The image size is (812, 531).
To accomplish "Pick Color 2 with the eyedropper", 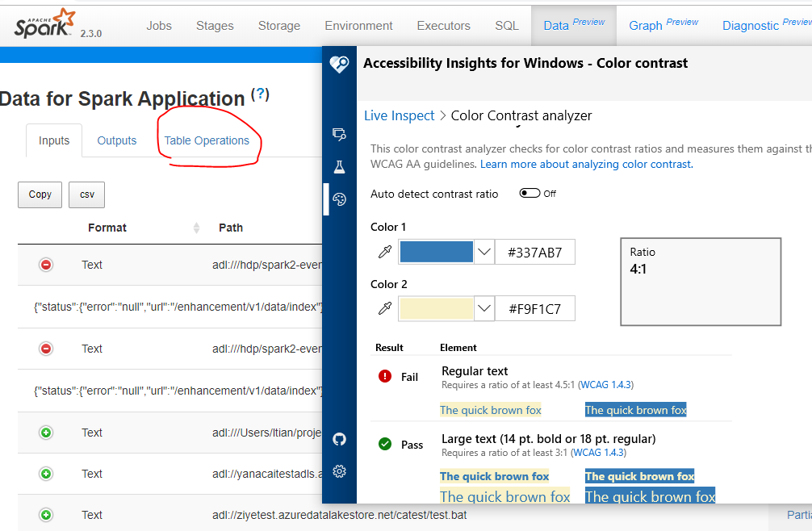I will coord(384,307).
